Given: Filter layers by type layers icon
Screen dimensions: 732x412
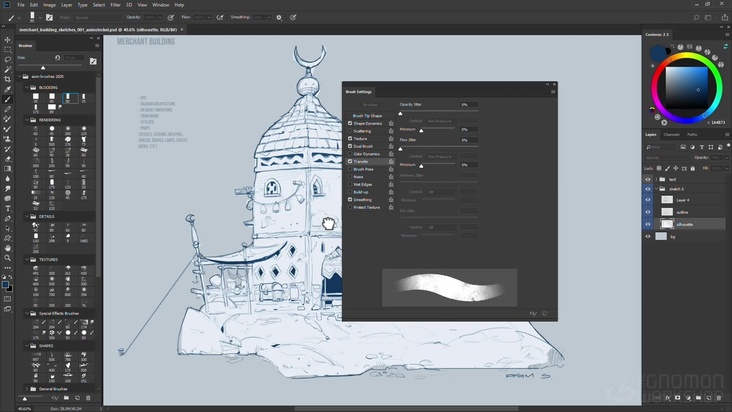Looking at the screenshot, I should [702, 147].
